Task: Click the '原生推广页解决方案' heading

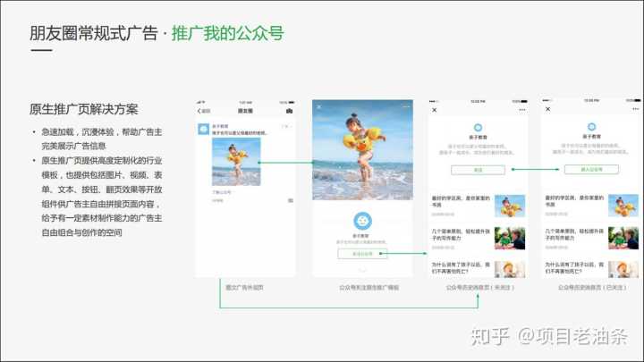Action: tap(84, 109)
